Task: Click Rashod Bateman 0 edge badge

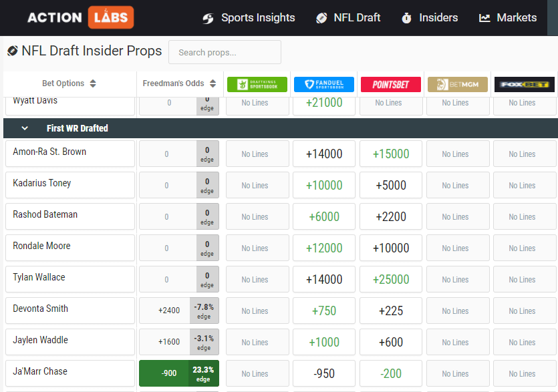Action: 207,216
